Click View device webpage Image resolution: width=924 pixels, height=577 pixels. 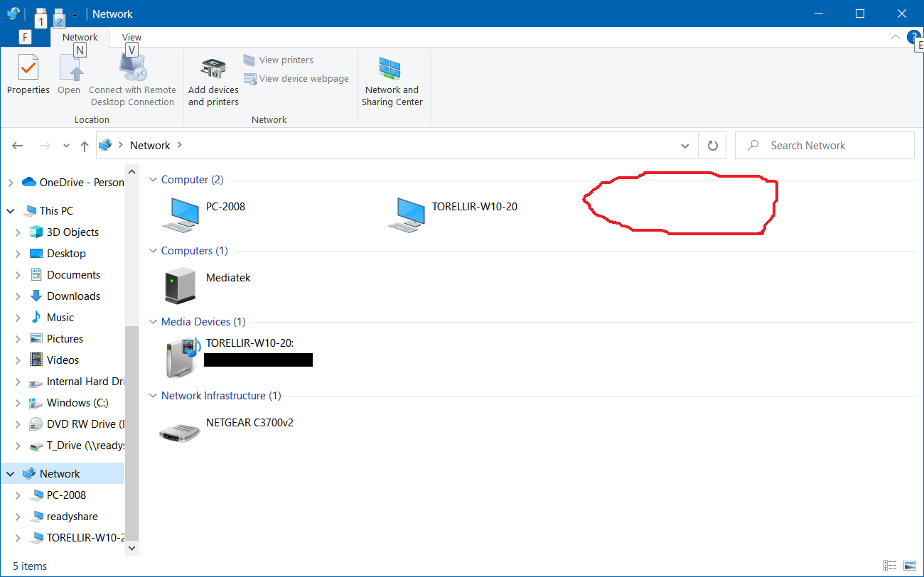(x=296, y=78)
